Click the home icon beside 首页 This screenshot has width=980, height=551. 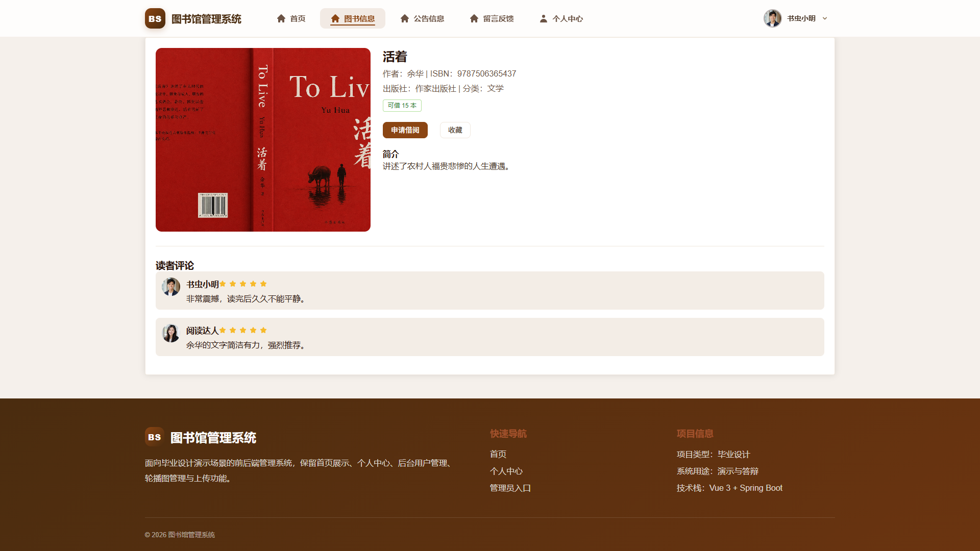[x=281, y=18]
